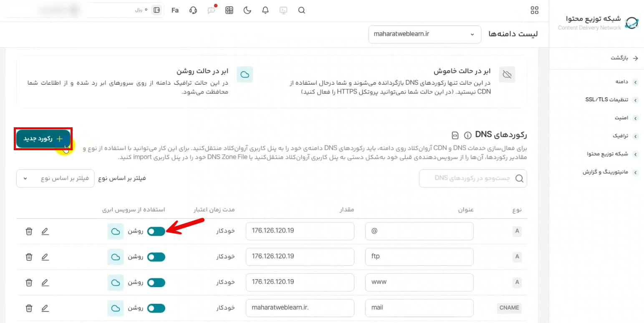Click cloud icon in mail record row
Image resolution: width=644 pixels, height=323 pixels.
116,308
